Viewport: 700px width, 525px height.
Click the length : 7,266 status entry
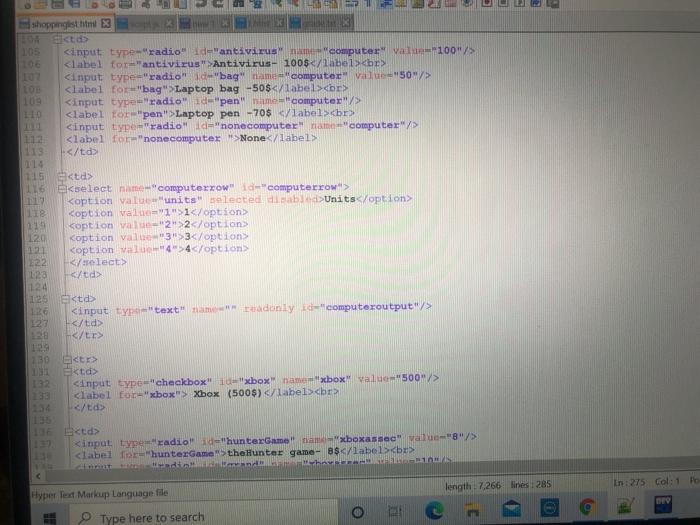(473, 486)
